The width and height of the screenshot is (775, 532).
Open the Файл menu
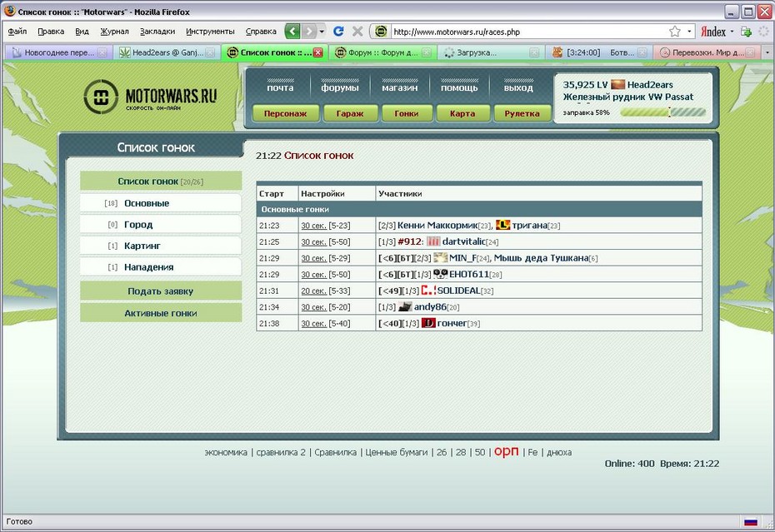pyautogui.click(x=17, y=32)
